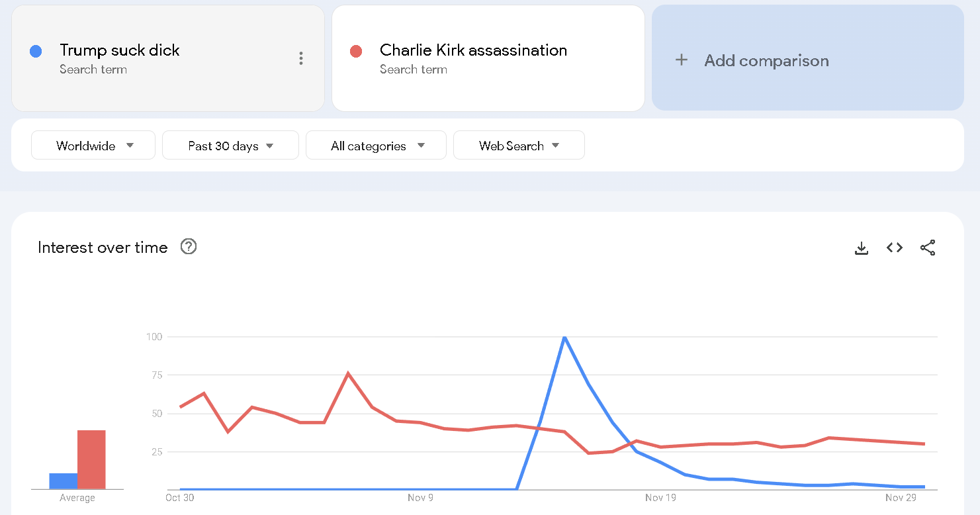Click the Nov 19 axis label
Image resolution: width=980 pixels, height=515 pixels.
coord(660,498)
